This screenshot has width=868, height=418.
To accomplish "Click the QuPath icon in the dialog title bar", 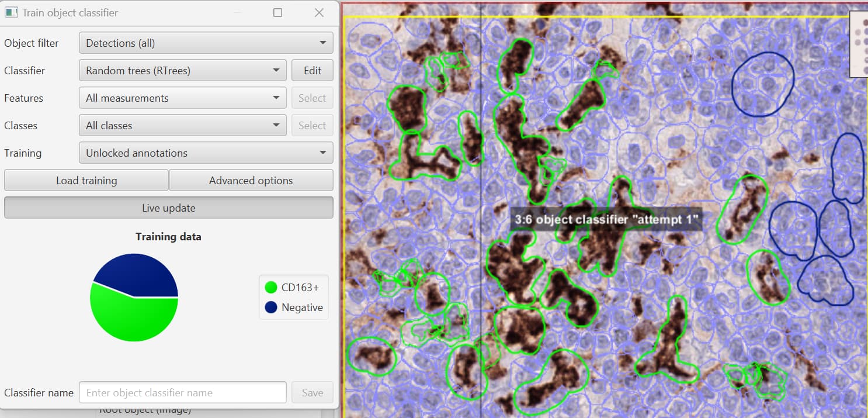I will point(11,12).
